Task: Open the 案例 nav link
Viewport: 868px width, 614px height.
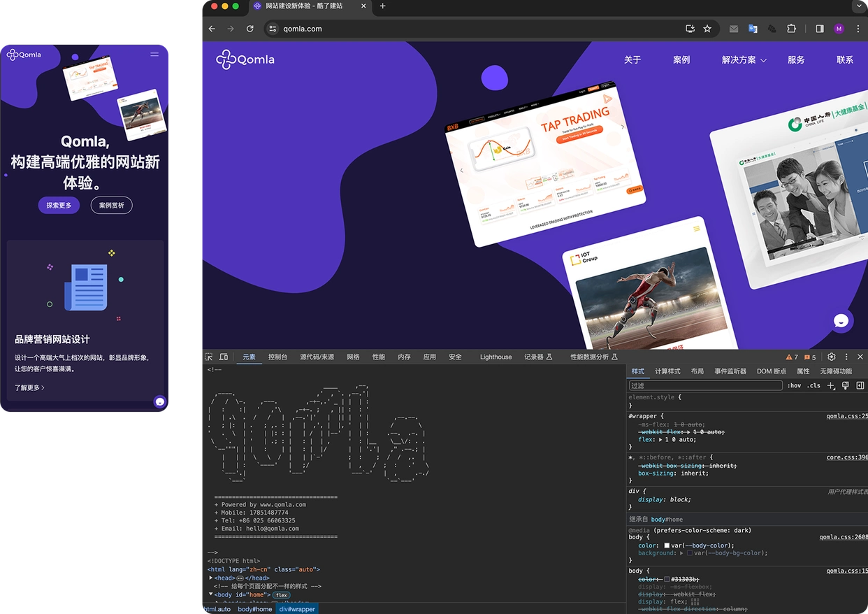Action: coord(681,60)
